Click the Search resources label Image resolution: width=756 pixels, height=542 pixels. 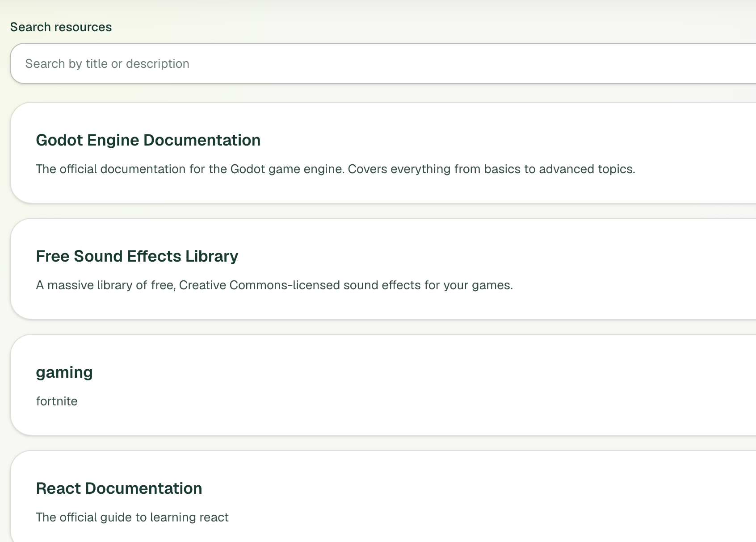click(x=61, y=27)
